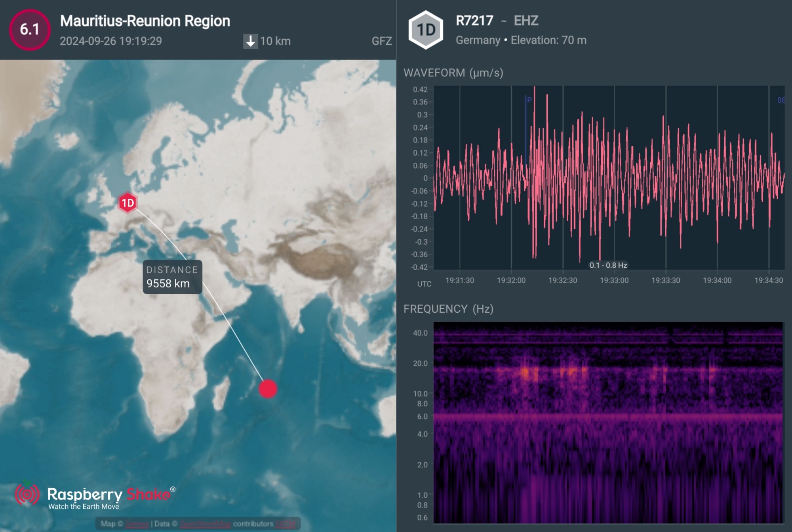Click the 40.0 Hz frequency axis label
The image size is (792, 532).
(x=420, y=333)
